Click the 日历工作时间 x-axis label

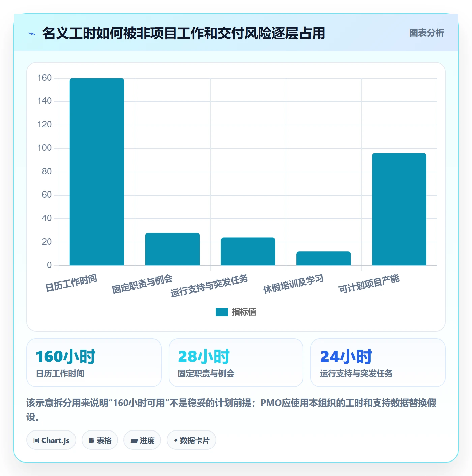click(71, 283)
